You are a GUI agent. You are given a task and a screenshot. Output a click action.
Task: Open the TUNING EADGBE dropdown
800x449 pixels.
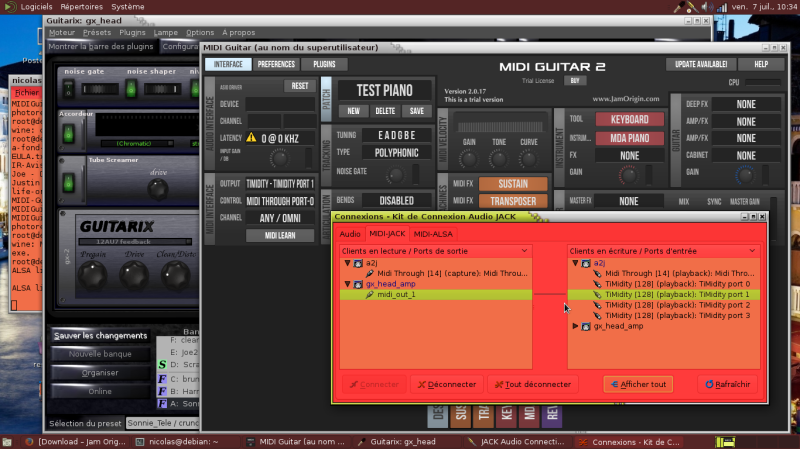click(x=396, y=135)
